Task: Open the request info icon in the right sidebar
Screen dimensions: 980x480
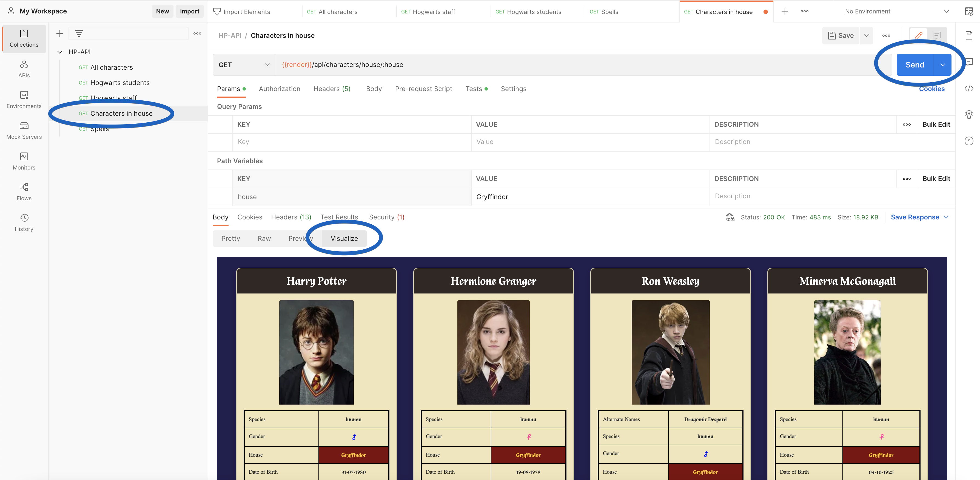Action: pyautogui.click(x=969, y=141)
